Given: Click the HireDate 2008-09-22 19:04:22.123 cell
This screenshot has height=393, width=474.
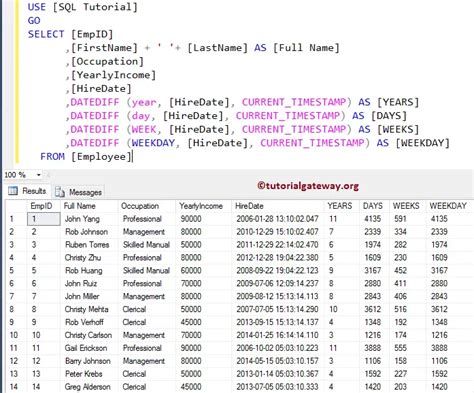Looking at the screenshot, I should coord(277,271).
